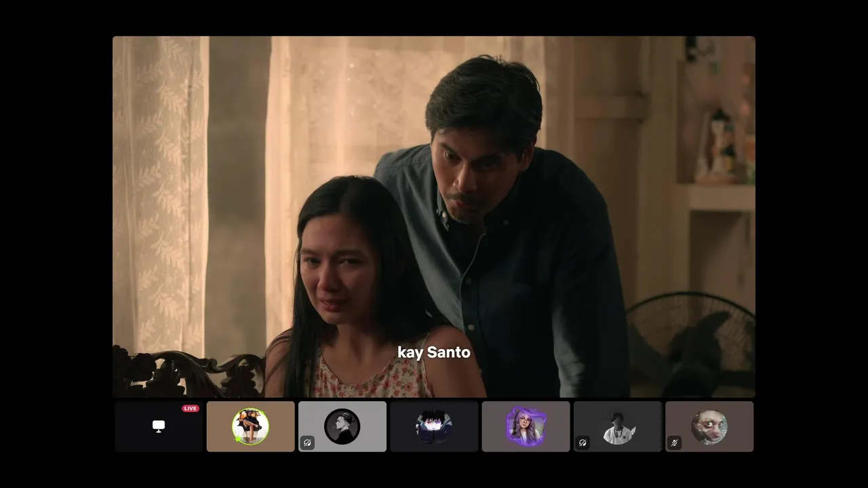Select the participant with black-and-white side-profile avatar
The height and width of the screenshot is (488, 868).
click(342, 426)
